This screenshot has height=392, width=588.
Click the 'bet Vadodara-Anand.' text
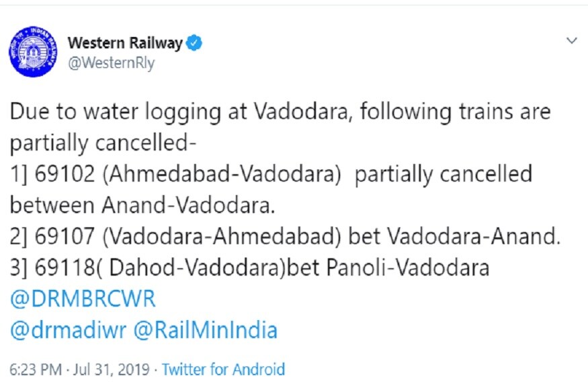pyautogui.click(x=454, y=236)
